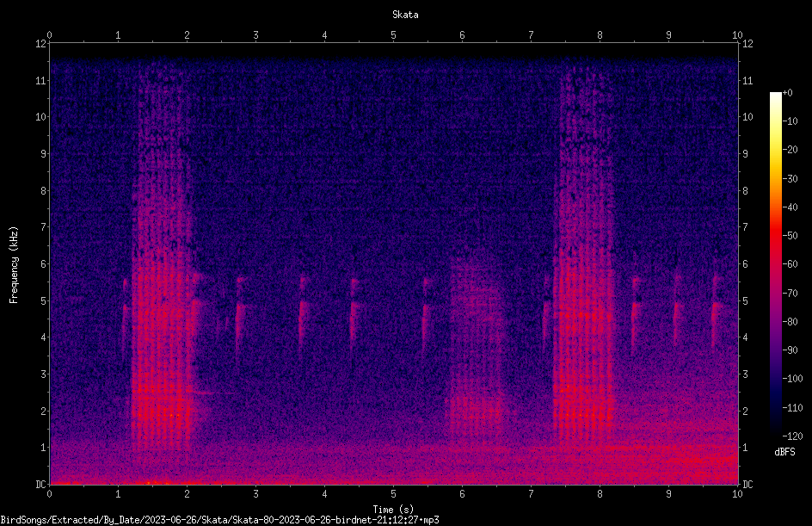
Task: Click the '-100' color scale label
Action: (x=792, y=379)
